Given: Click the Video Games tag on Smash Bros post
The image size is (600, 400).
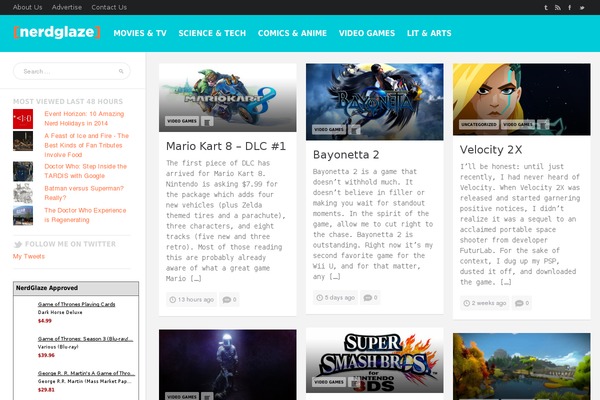Looking at the screenshot, I should tap(329, 382).
